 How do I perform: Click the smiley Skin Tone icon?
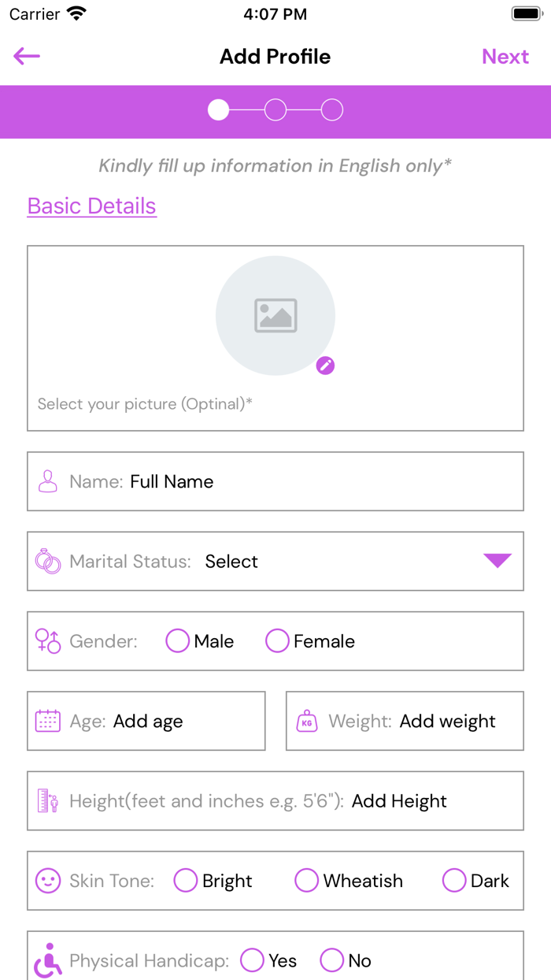click(x=48, y=881)
